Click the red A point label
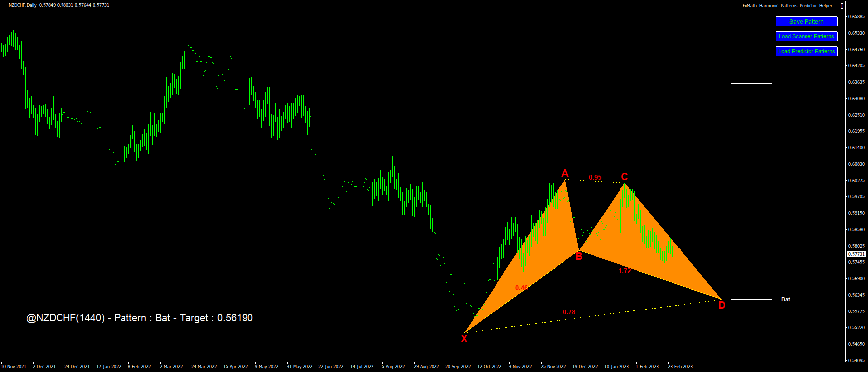The width and height of the screenshot is (868, 372). click(565, 173)
